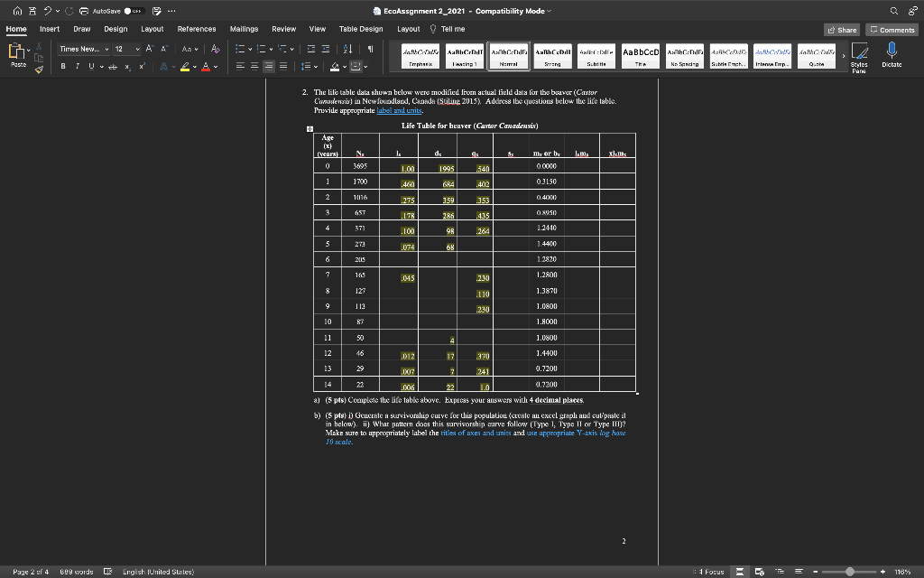The width and height of the screenshot is (924, 578).
Task: Undo the last action
Action: [47, 11]
